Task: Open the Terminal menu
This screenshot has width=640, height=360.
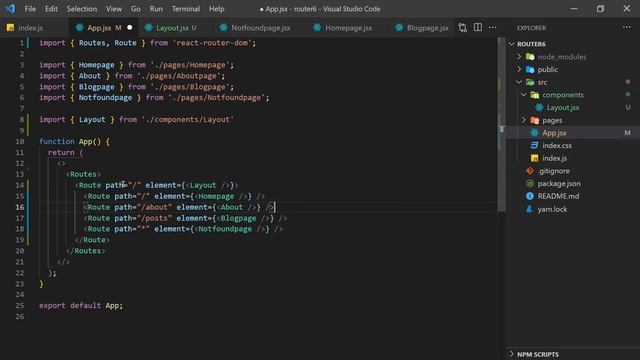Action: point(186,9)
